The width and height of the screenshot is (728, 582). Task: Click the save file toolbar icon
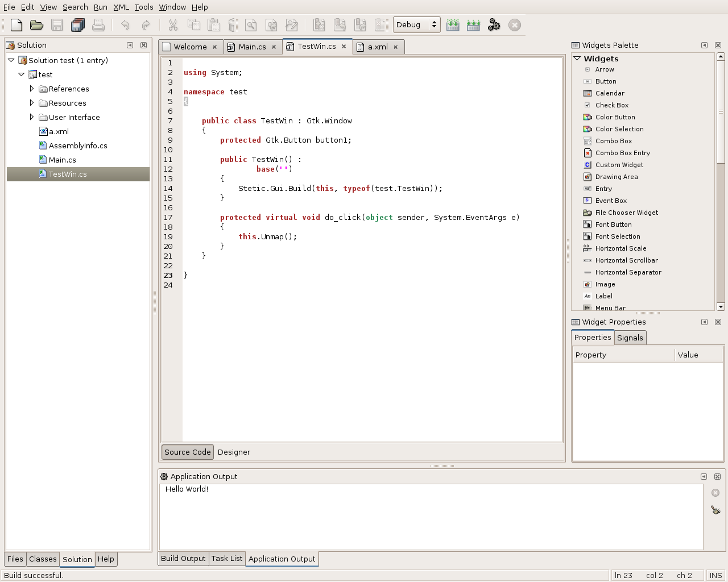click(x=57, y=25)
